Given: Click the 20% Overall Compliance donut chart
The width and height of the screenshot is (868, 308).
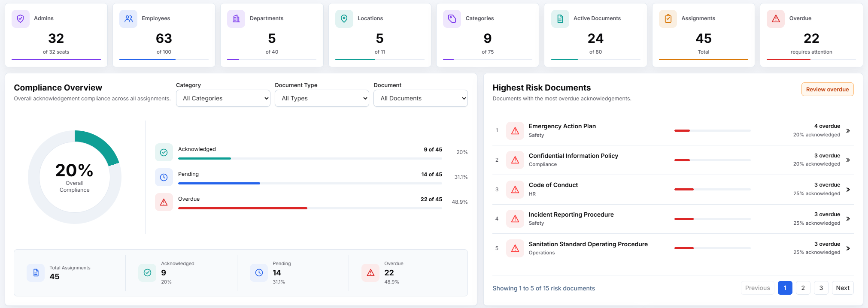Looking at the screenshot, I should pyautogui.click(x=75, y=177).
